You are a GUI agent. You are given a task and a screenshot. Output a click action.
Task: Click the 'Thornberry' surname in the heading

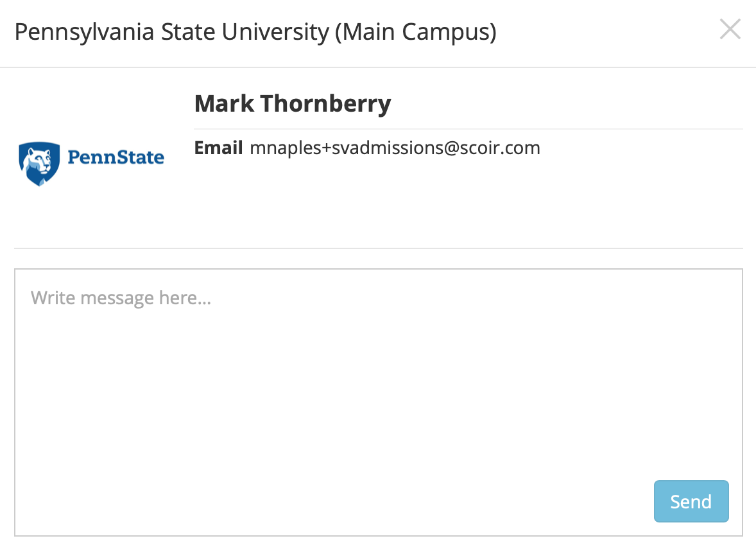326,104
